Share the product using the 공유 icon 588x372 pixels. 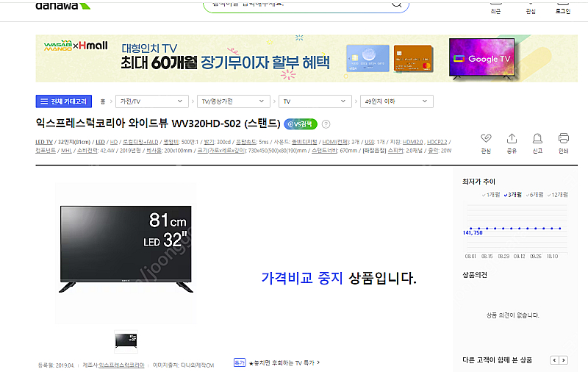tap(512, 143)
